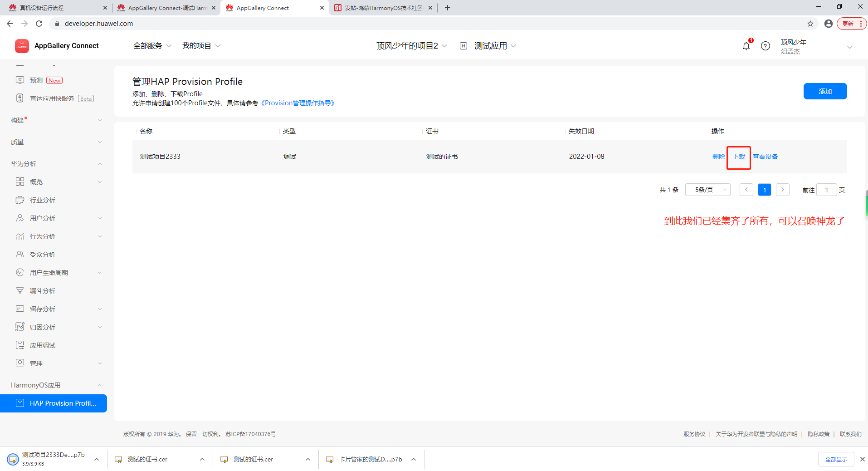The image size is (868, 471).
Task: Click the 预测 sidebar icon
Action: [x=20, y=80]
